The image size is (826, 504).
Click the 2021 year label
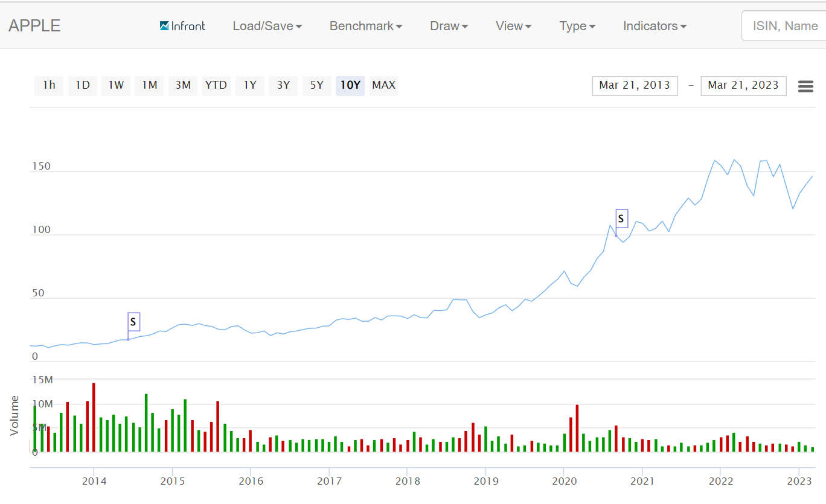[642, 481]
